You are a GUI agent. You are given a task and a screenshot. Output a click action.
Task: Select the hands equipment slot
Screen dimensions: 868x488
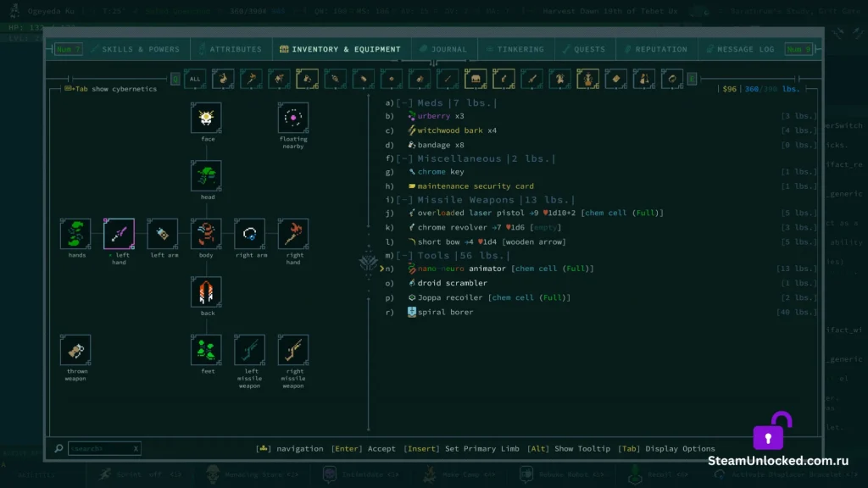coord(75,234)
